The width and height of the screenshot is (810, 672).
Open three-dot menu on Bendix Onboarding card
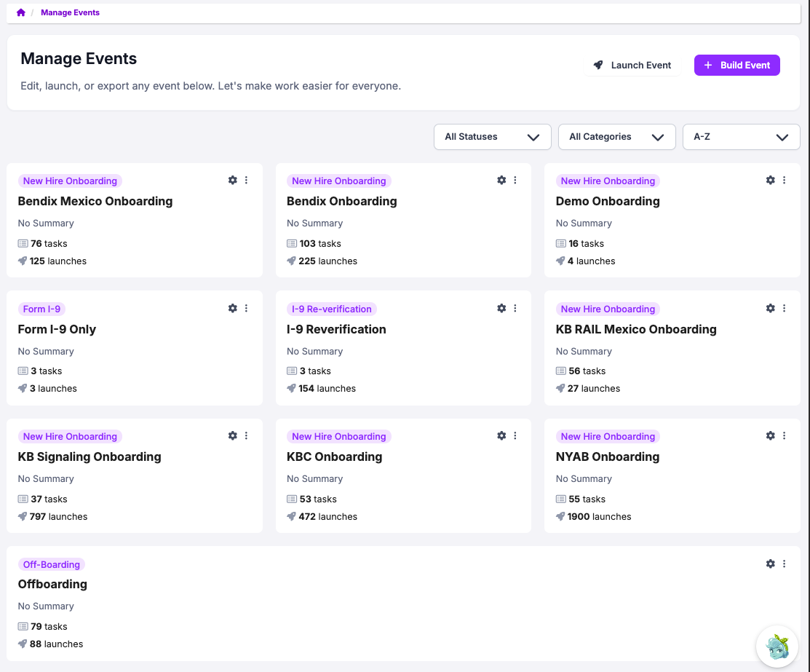pyautogui.click(x=515, y=180)
